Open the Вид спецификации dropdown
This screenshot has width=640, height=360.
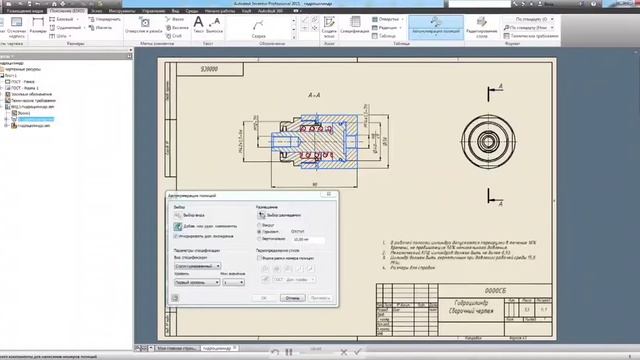[x=198, y=266]
